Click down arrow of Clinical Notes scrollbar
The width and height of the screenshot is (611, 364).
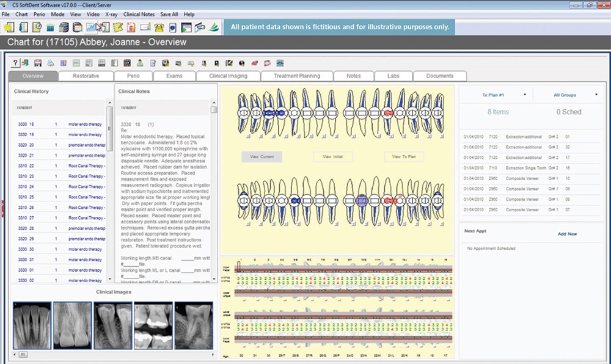(x=214, y=279)
